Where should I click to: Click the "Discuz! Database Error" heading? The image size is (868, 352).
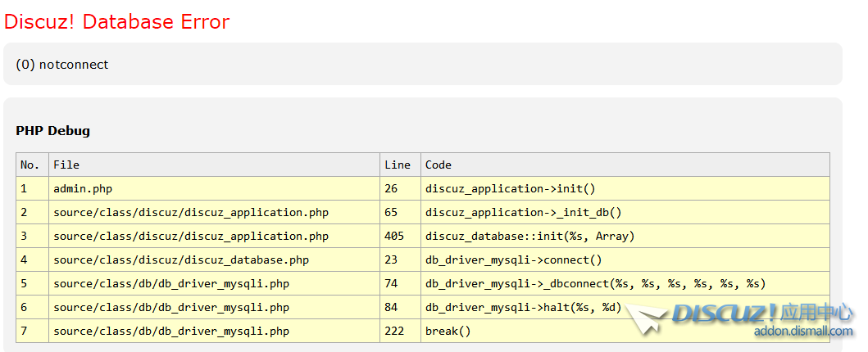coord(117,22)
